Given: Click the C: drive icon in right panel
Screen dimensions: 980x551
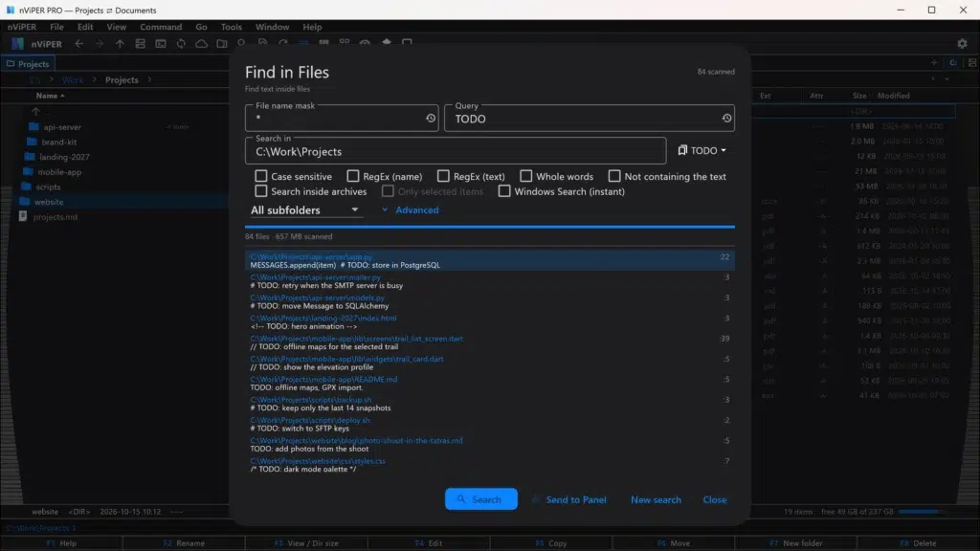Looking at the screenshot, I should tap(953, 63).
